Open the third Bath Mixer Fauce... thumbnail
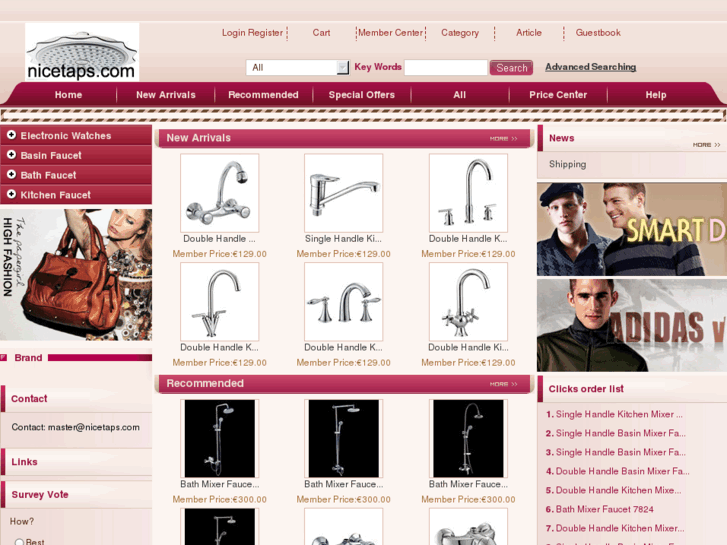727x545 pixels. [468, 438]
